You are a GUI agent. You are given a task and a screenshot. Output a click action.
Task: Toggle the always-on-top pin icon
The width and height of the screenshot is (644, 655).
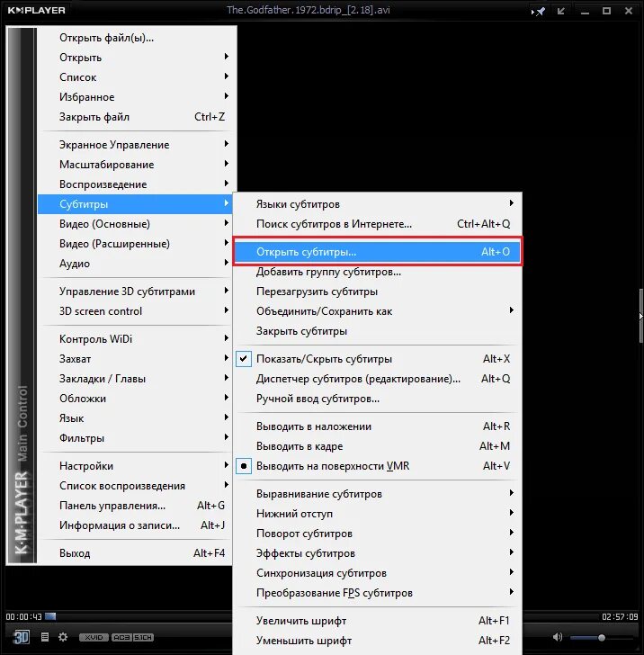click(x=539, y=12)
